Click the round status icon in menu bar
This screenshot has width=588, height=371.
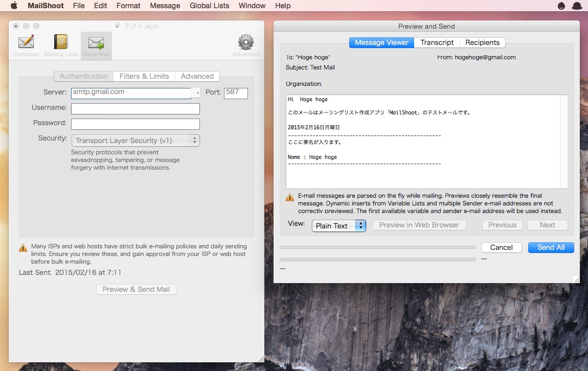click(561, 6)
